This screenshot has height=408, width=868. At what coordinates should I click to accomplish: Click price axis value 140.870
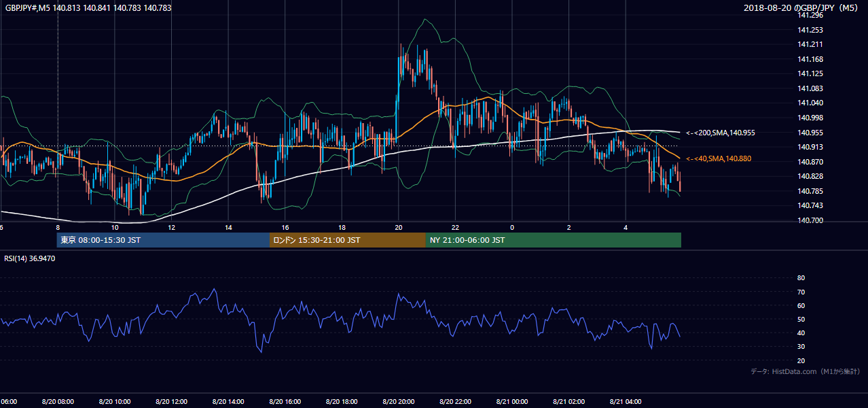pos(810,162)
